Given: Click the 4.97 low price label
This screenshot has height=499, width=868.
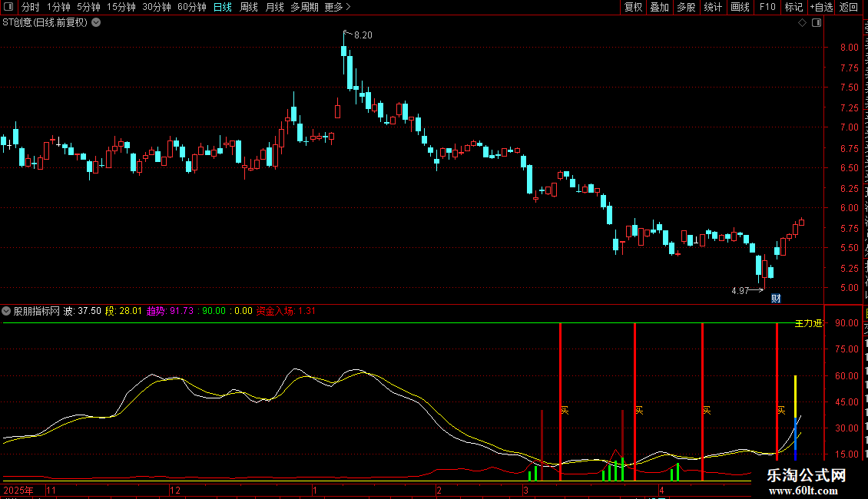Looking at the screenshot, I should [x=740, y=290].
